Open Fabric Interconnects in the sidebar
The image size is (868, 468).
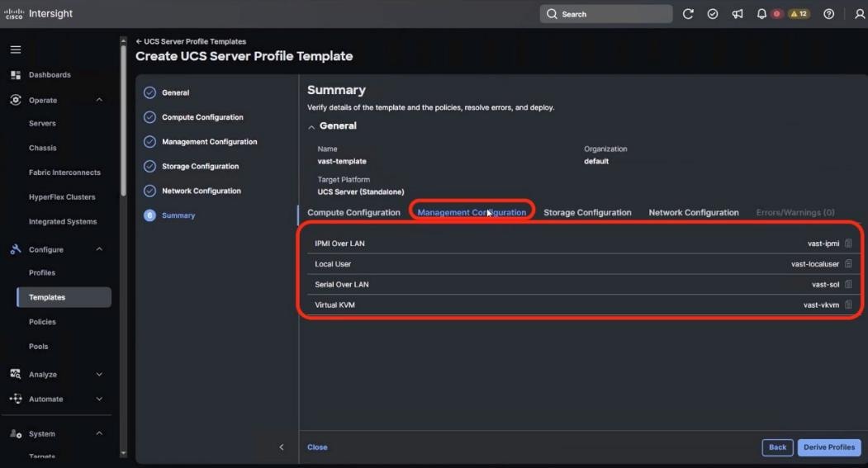coord(64,173)
